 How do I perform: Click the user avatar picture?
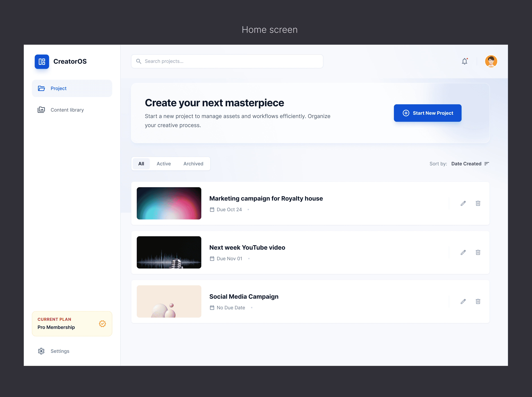(491, 61)
